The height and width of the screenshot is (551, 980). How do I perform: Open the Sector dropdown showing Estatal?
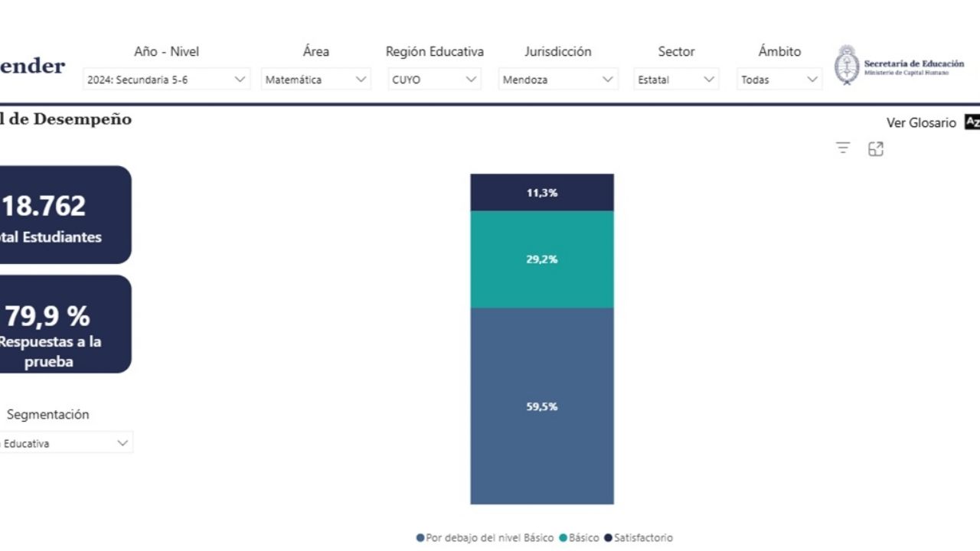point(676,80)
